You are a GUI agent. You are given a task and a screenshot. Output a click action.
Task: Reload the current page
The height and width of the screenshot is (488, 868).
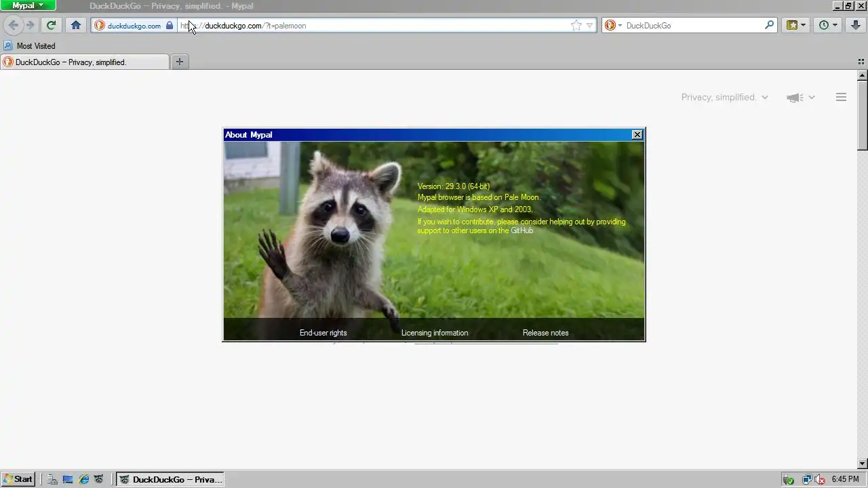coord(51,25)
